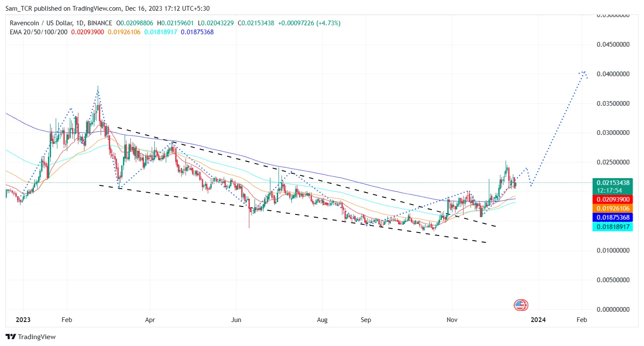Click the 0.01000000 price axis label
The height and width of the screenshot is (346, 644).
[613, 250]
